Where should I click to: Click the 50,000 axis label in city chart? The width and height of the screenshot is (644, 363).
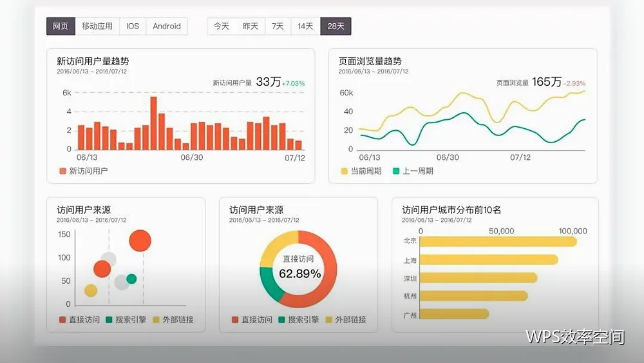502,231
